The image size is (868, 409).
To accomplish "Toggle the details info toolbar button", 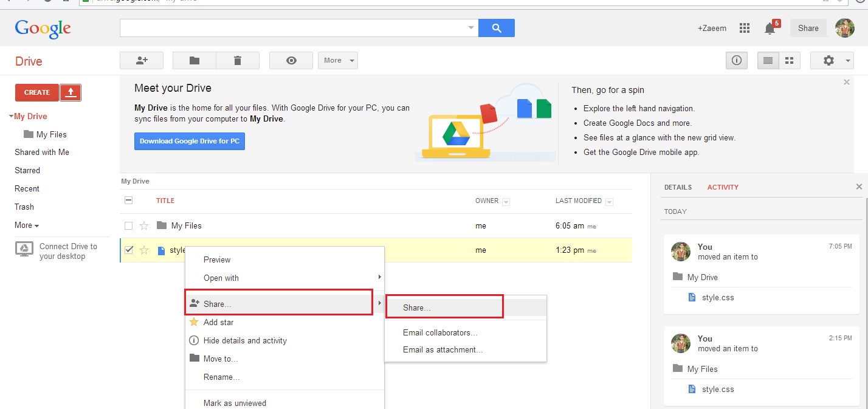I will [737, 60].
